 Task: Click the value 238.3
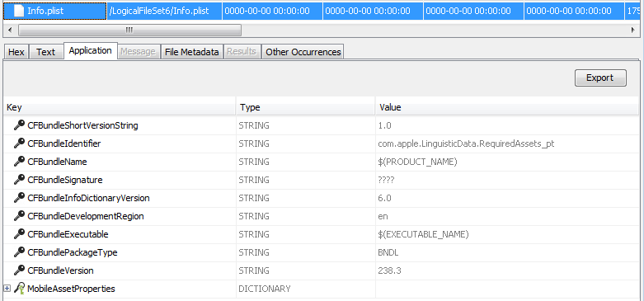[x=389, y=270]
